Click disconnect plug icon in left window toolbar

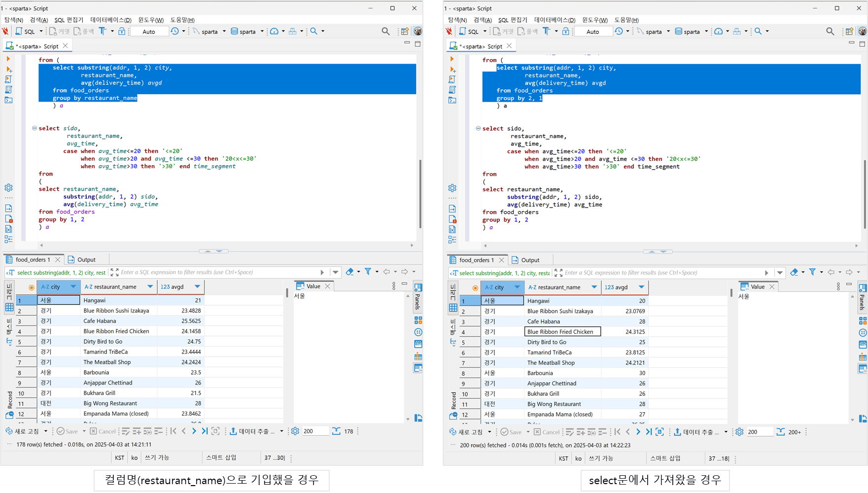point(5,31)
